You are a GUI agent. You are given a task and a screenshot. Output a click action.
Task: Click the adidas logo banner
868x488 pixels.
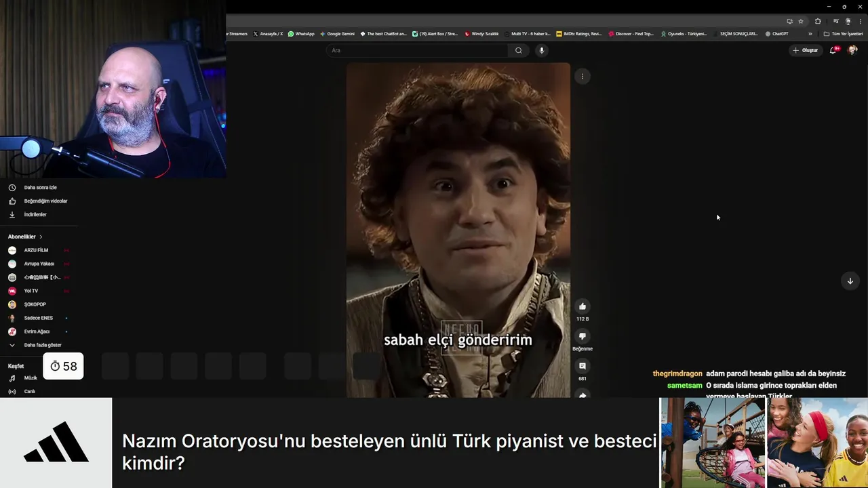point(56,443)
